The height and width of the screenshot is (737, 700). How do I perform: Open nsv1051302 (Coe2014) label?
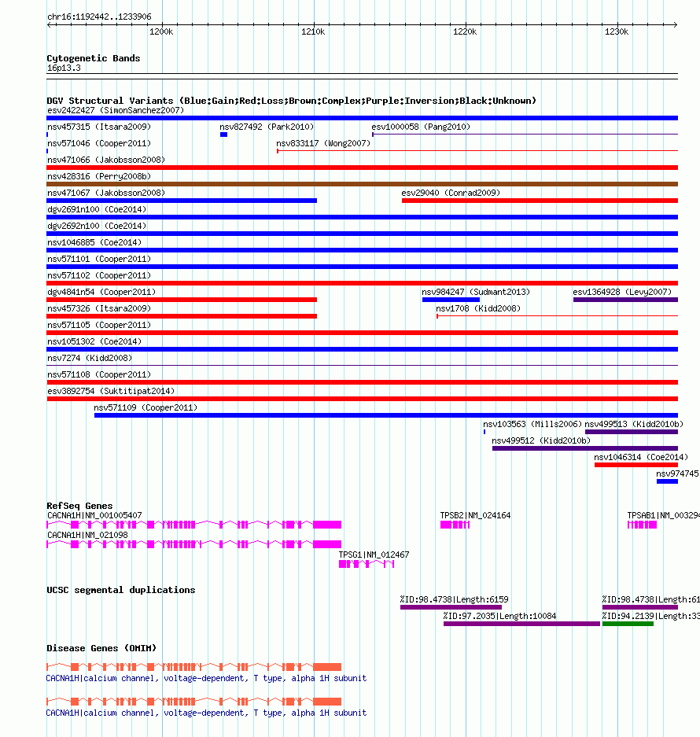click(x=94, y=341)
